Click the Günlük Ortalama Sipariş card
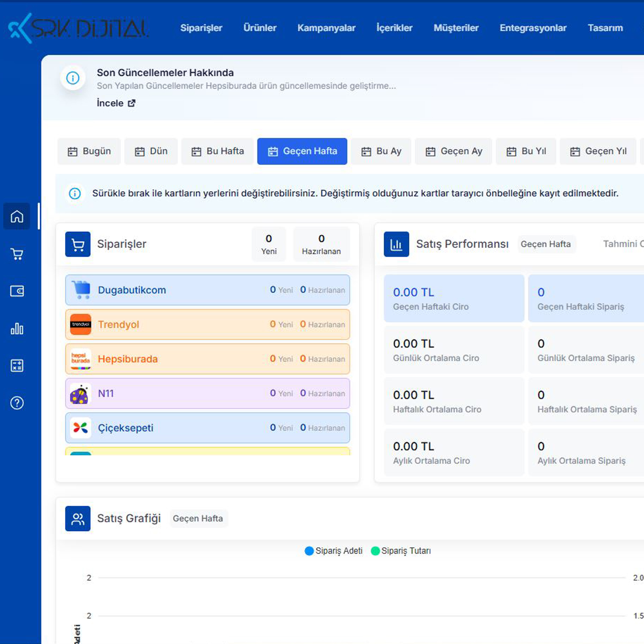The width and height of the screenshot is (644, 644). 586,350
